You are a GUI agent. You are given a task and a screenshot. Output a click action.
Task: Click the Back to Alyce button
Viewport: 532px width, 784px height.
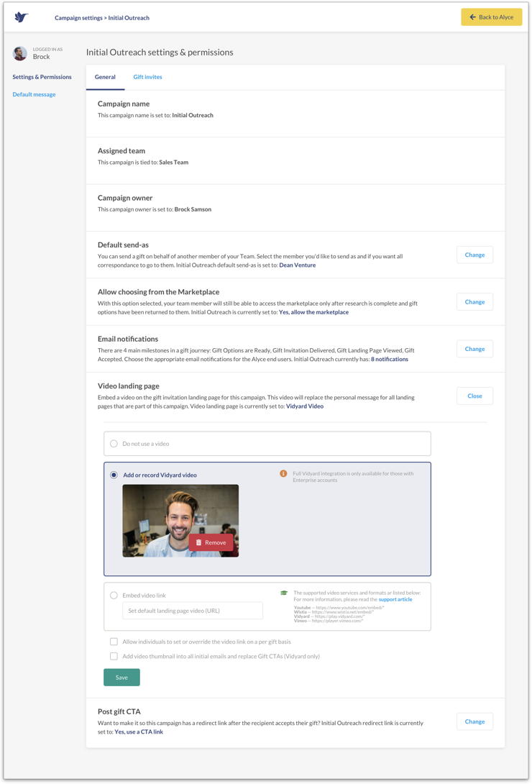click(x=492, y=17)
